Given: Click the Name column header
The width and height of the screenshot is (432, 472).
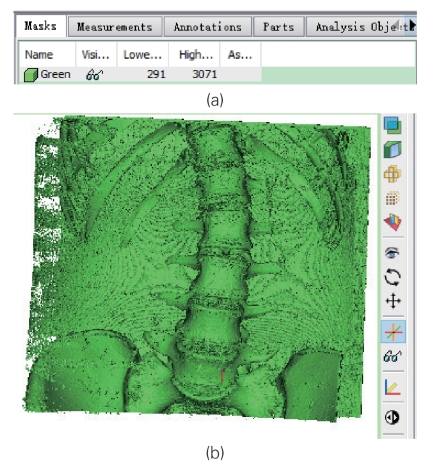Looking at the screenshot, I should click(x=39, y=55).
